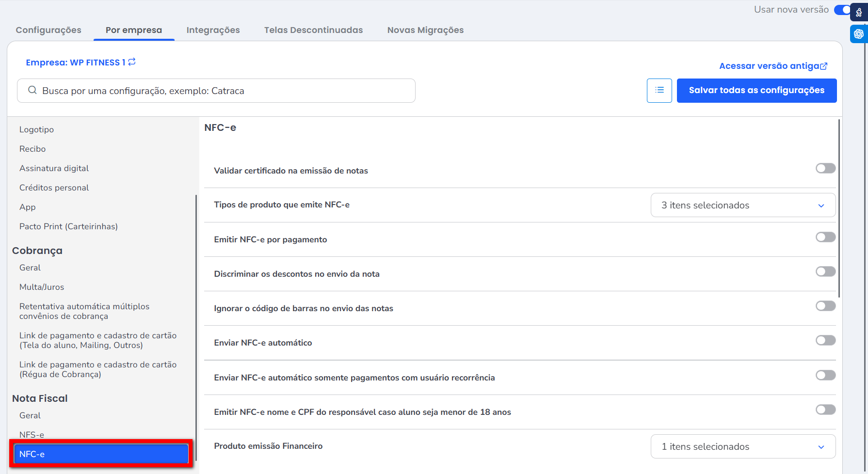Image resolution: width=868 pixels, height=474 pixels.
Task: Turn on Enviar NFC-e automático
Action: (825, 340)
